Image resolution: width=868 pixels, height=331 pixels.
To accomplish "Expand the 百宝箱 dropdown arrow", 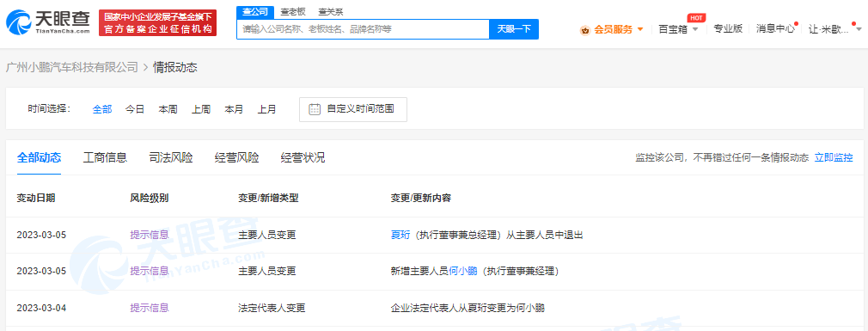I will coord(695,29).
